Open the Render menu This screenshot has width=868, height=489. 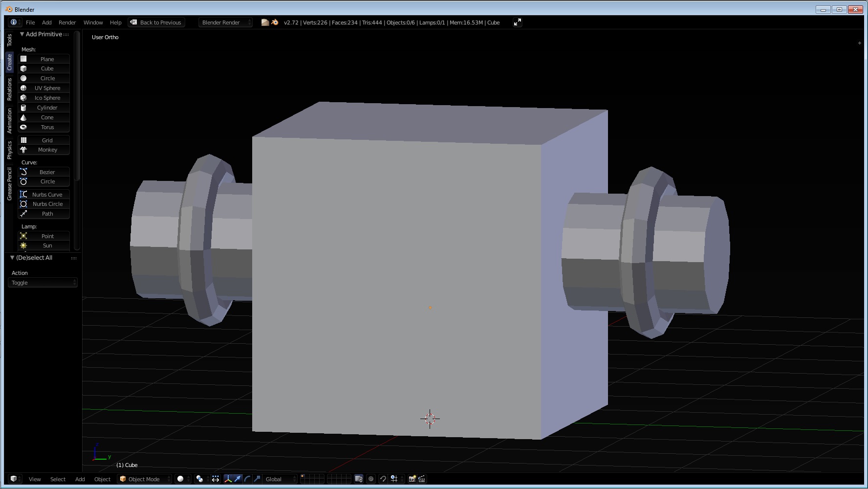pyautogui.click(x=67, y=22)
